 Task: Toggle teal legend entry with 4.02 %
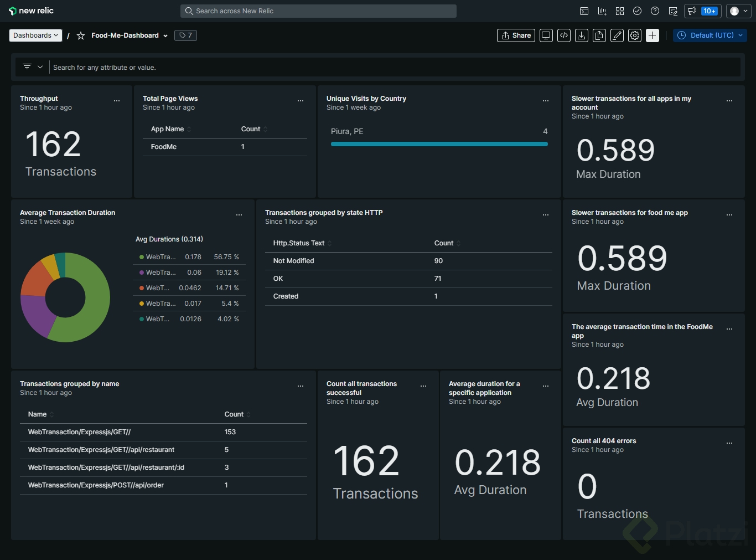click(189, 319)
